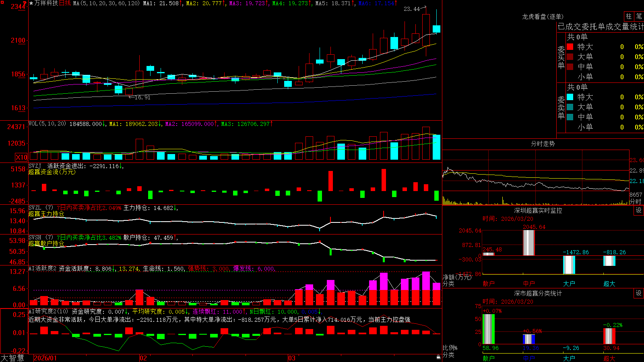Image resolution: width=644 pixels, height=362 pixels.
Task: Jump to the 2026/01 date marker
Action: (45, 358)
